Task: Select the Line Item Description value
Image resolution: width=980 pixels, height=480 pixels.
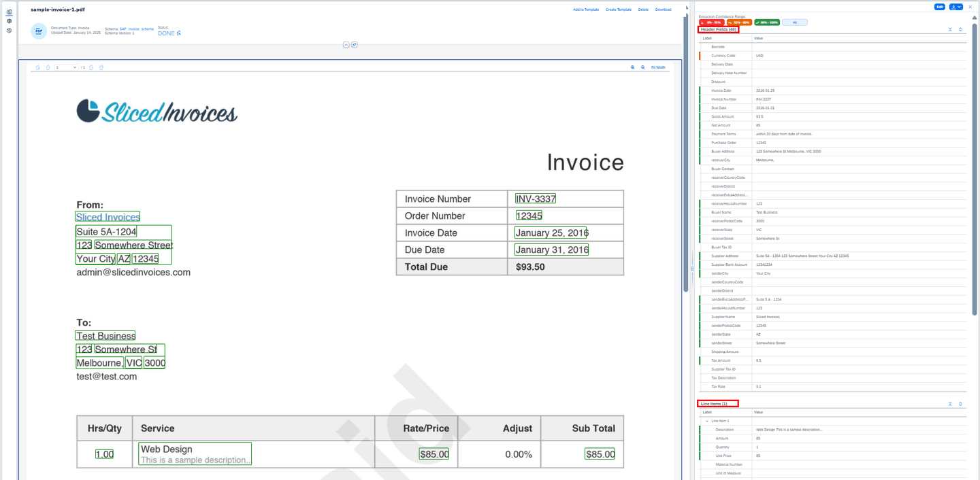Action: (x=789, y=430)
